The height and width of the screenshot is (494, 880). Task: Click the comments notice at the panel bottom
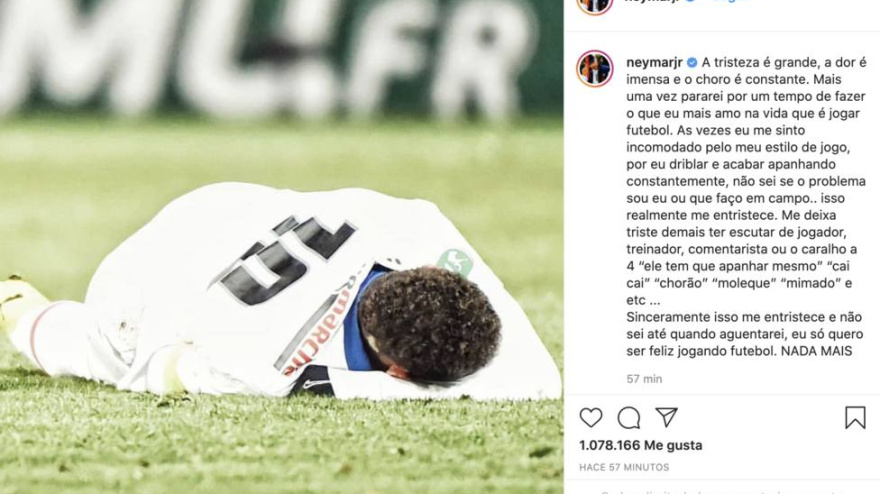[x=721, y=492]
